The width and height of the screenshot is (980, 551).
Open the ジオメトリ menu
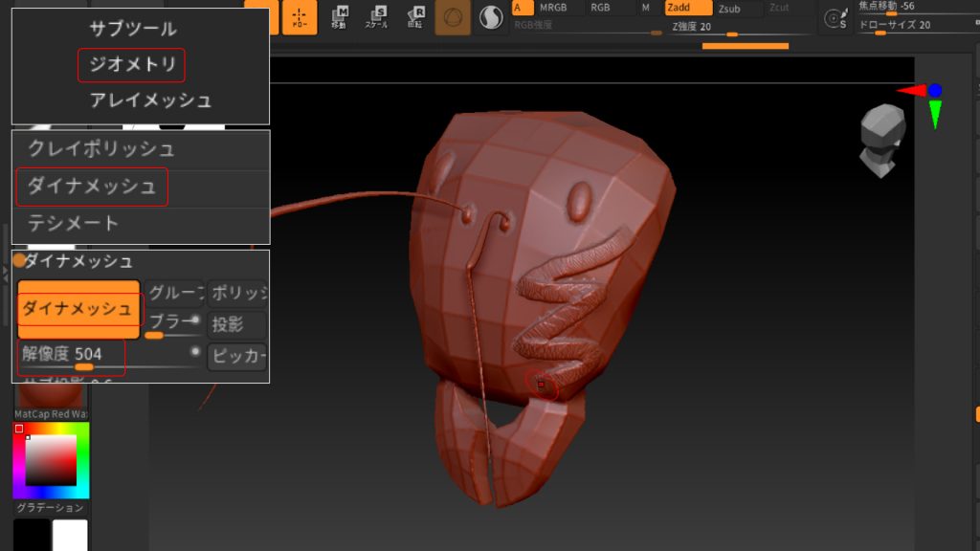click(x=131, y=66)
